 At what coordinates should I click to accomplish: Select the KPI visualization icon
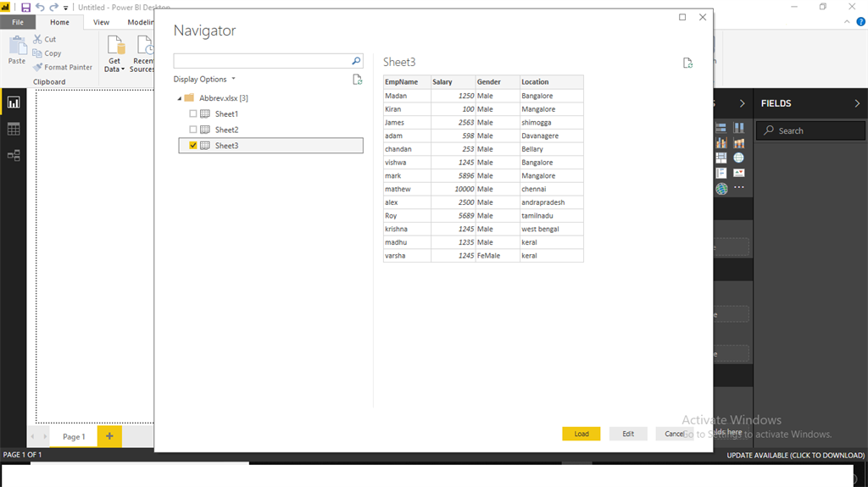click(x=739, y=174)
